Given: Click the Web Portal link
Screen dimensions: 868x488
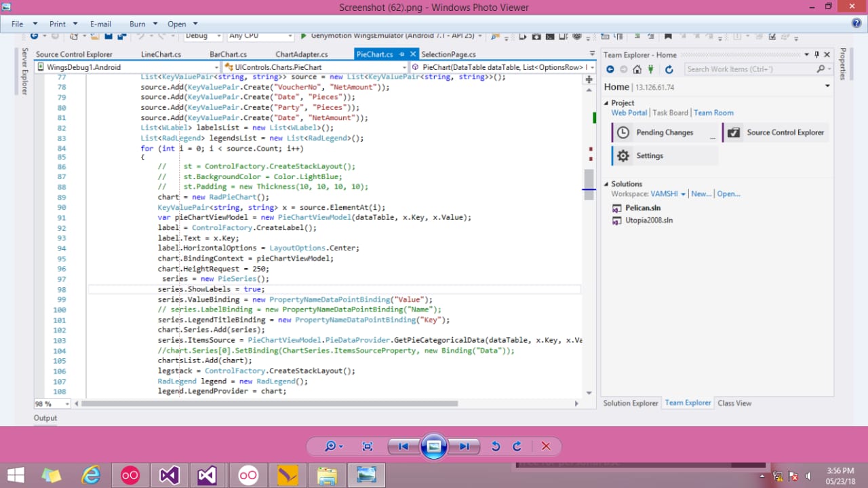Looking at the screenshot, I should (630, 113).
